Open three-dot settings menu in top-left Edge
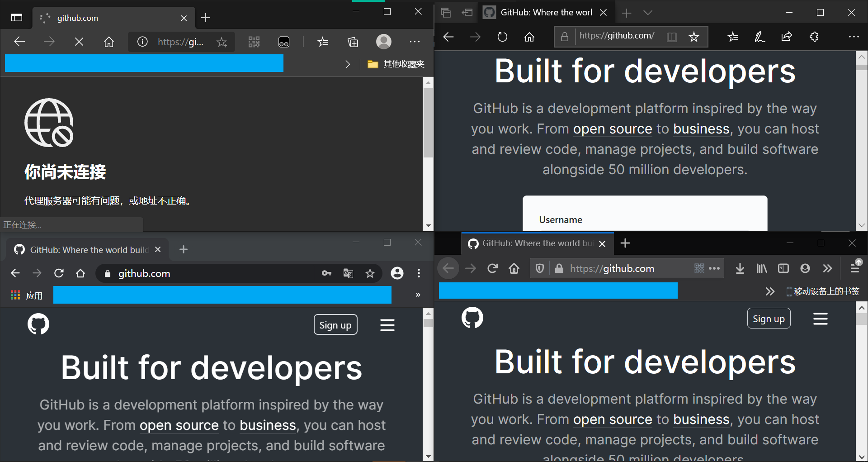868x462 pixels. [415, 42]
